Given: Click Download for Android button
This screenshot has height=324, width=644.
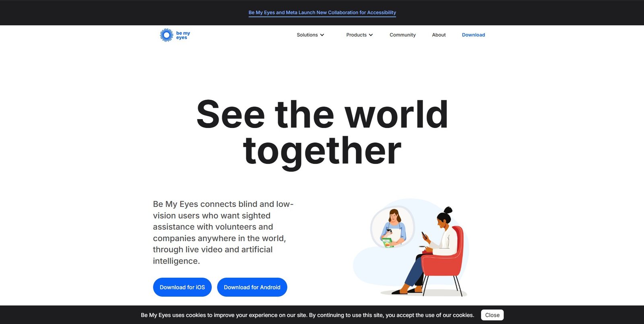Looking at the screenshot, I should [x=252, y=287].
